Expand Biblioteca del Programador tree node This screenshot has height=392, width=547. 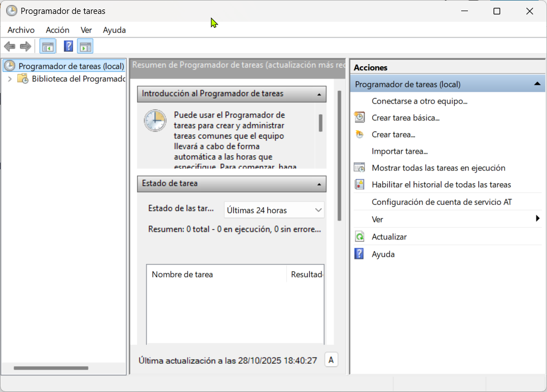(9, 79)
